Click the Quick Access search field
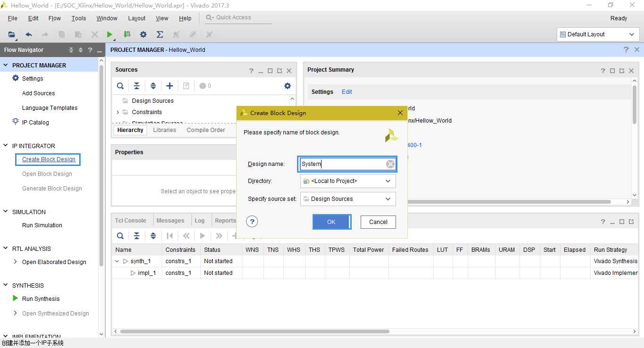This screenshot has height=348, width=644. tap(238, 17)
